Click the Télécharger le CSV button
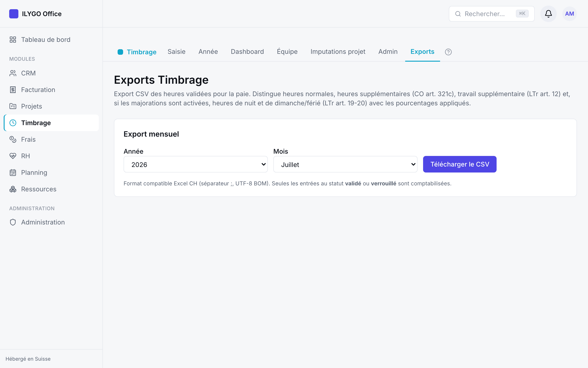588x368 pixels. click(x=459, y=164)
